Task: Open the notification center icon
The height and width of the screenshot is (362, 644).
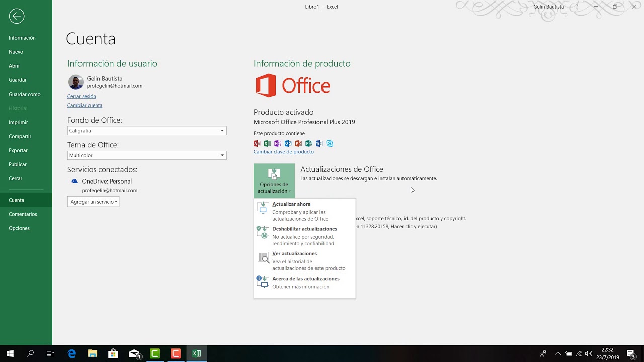Action: pyautogui.click(x=631, y=353)
